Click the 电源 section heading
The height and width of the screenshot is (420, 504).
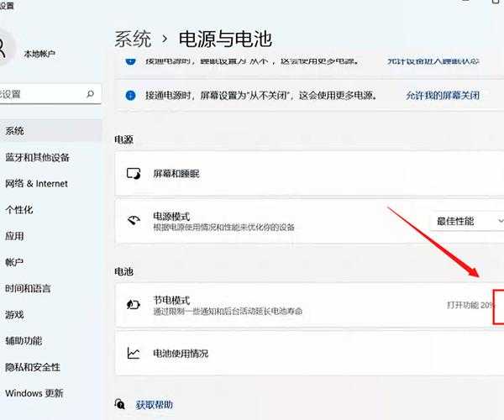(123, 139)
